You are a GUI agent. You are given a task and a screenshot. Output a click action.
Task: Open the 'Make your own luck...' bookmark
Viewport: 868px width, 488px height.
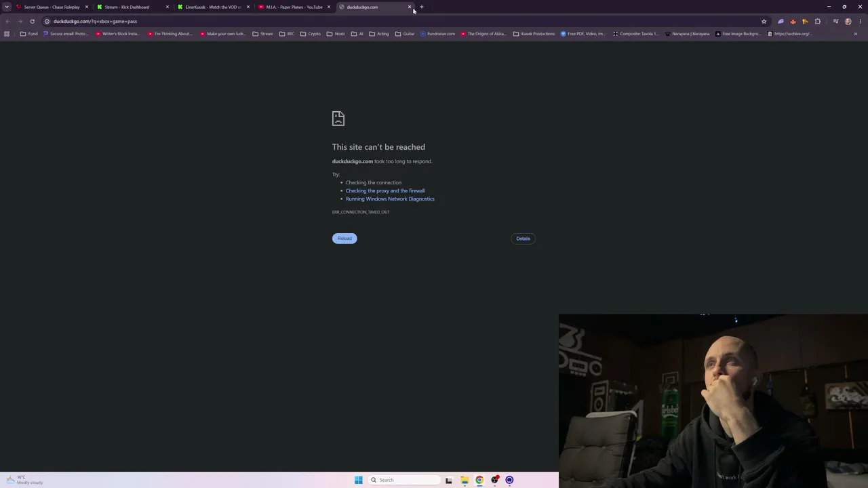tap(222, 34)
